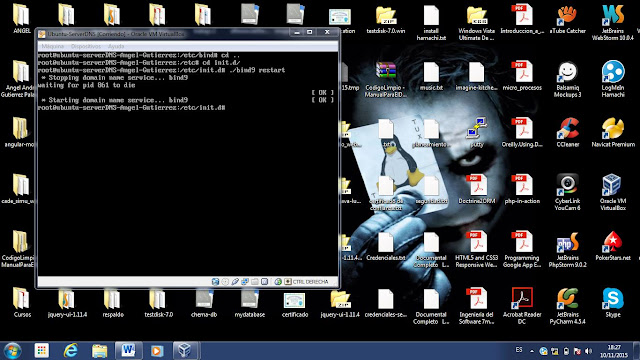The height and width of the screenshot is (360, 640).
Task: Select the music.txt file
Action: click(x=431, y=76)
